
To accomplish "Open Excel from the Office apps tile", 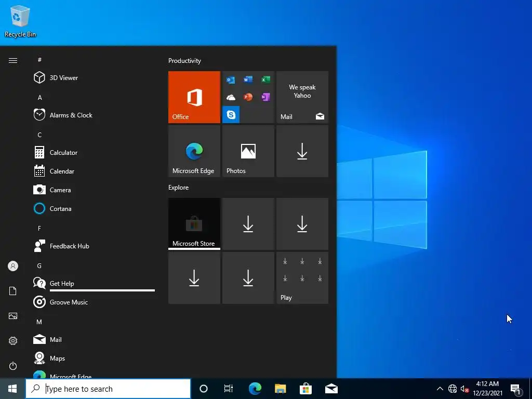I will tap(265, 79).
